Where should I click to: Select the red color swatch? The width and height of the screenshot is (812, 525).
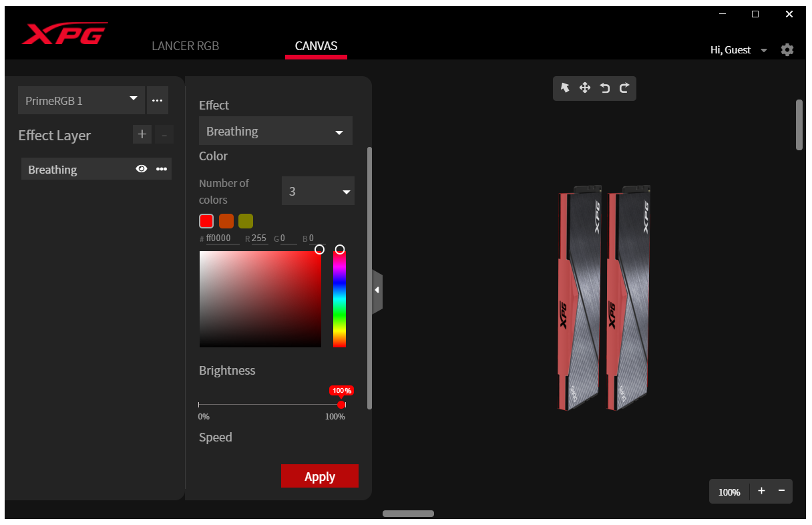pyautogui.click(x=206, y=221)
